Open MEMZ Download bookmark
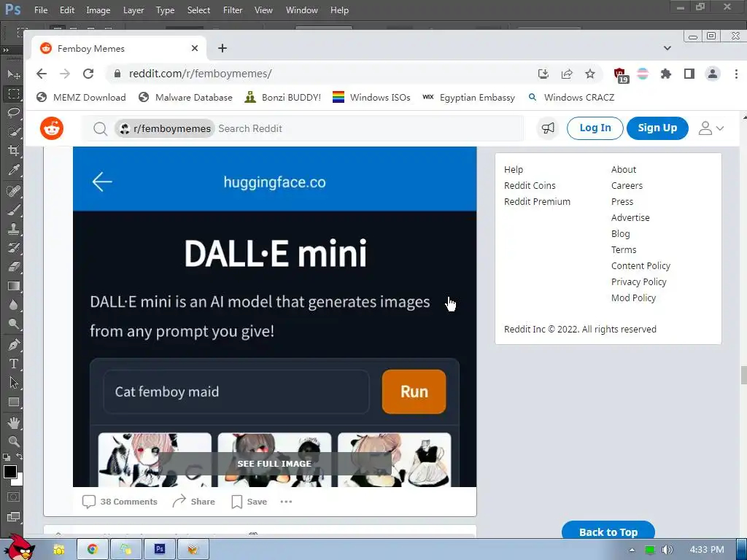Image resolution: width=747 pixels, height=560 pixels. click(x=82, y=97)
